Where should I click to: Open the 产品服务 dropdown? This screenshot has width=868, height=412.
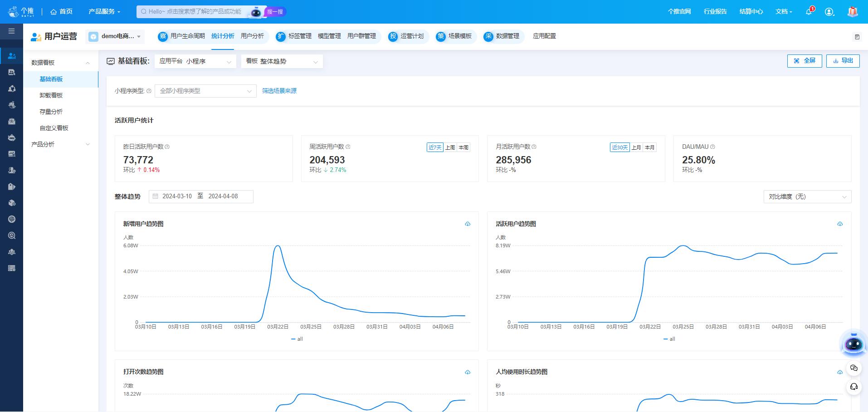click(x=104, y=11)
